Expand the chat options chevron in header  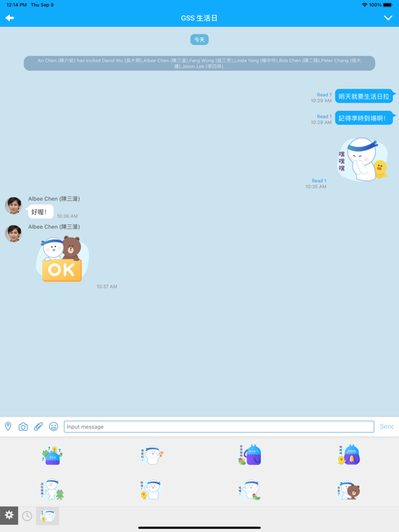[388, 18]
